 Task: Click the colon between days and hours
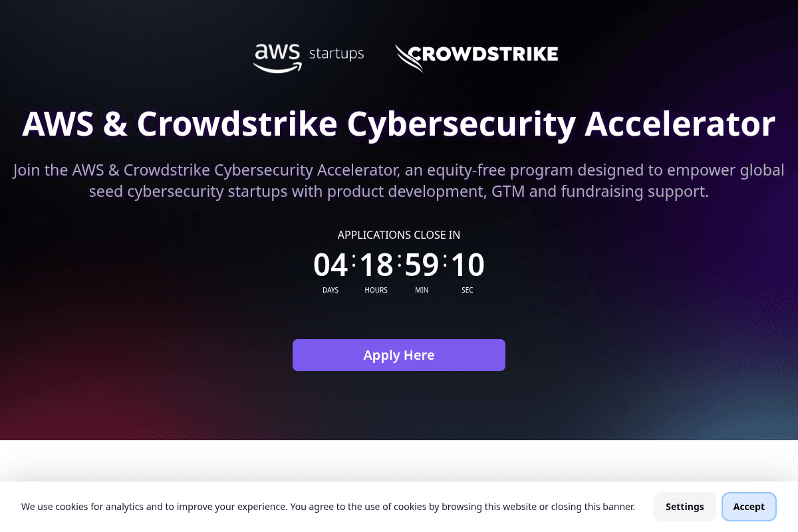click(353, 264)
